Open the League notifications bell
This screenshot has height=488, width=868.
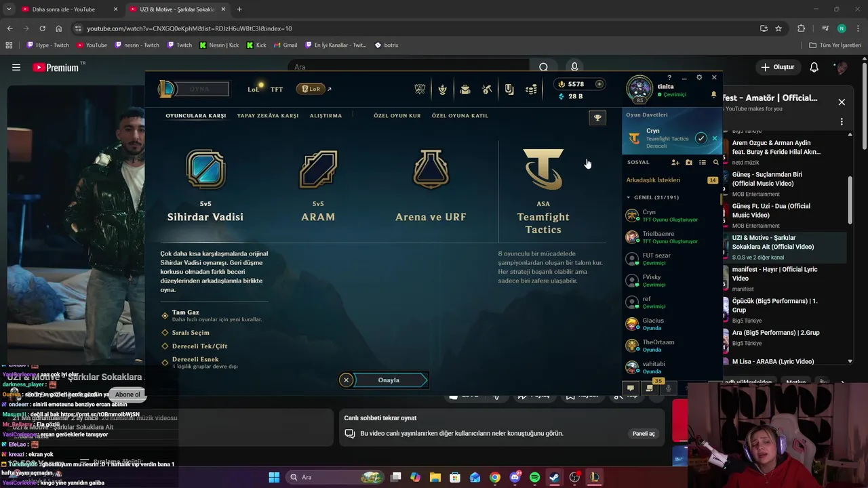(x=713, y=95)
